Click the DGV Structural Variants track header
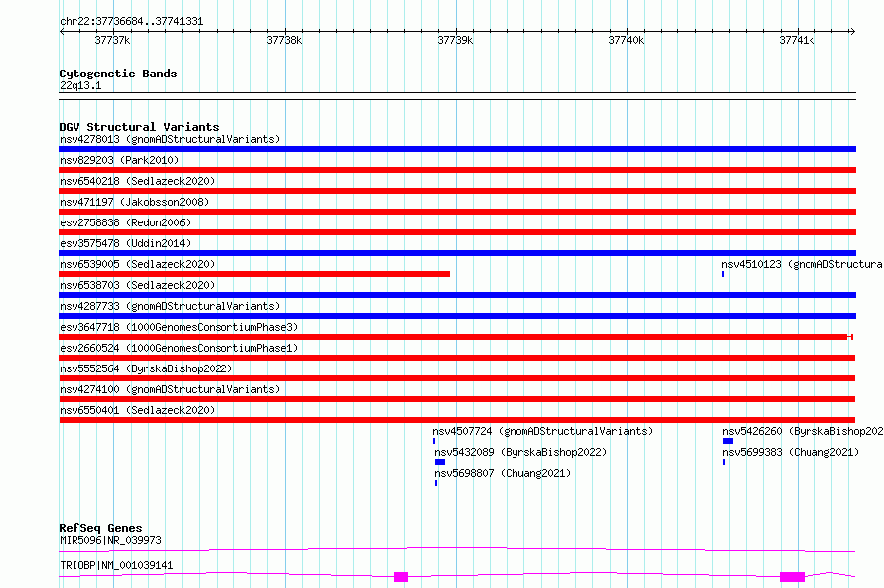Screen dimensions: 884x588 click(139, 127)
